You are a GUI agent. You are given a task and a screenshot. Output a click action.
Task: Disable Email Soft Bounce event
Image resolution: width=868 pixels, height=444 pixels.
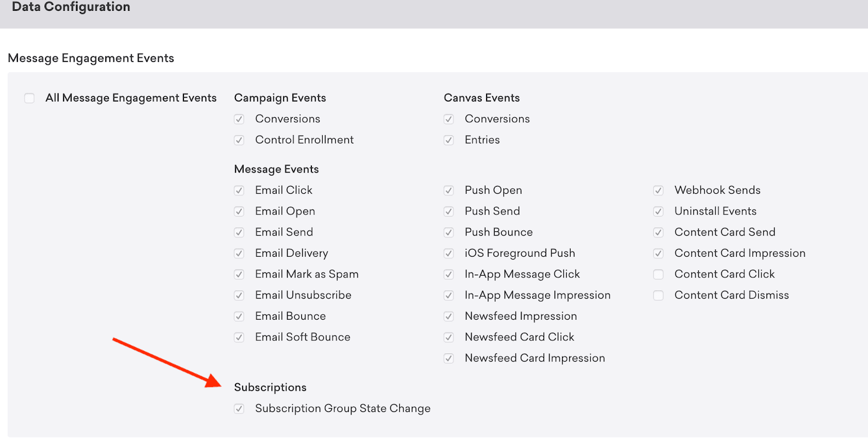pos(239,337)
